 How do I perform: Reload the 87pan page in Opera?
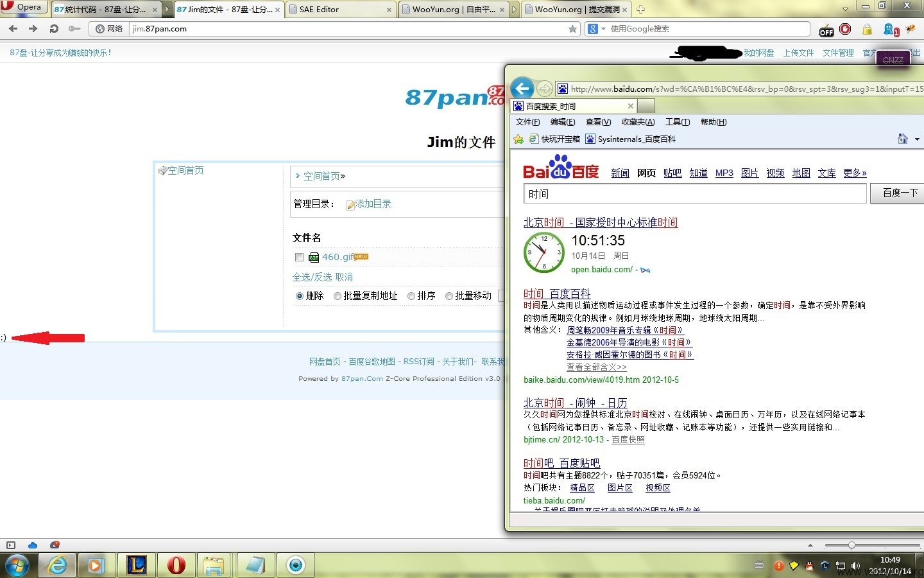(x=54, y=29)
